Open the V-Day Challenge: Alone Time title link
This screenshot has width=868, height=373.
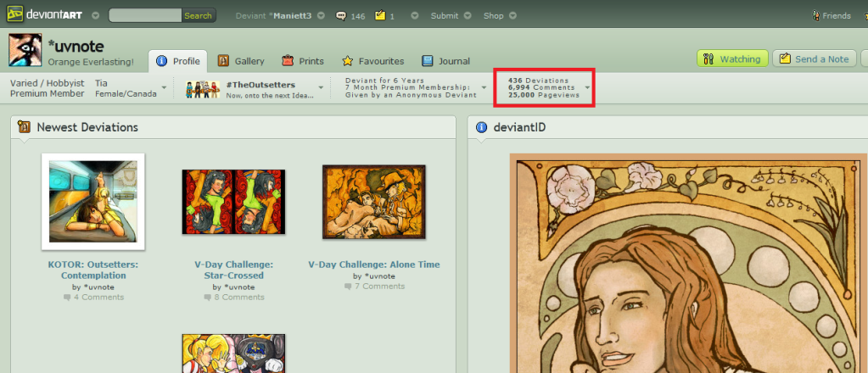373,264
